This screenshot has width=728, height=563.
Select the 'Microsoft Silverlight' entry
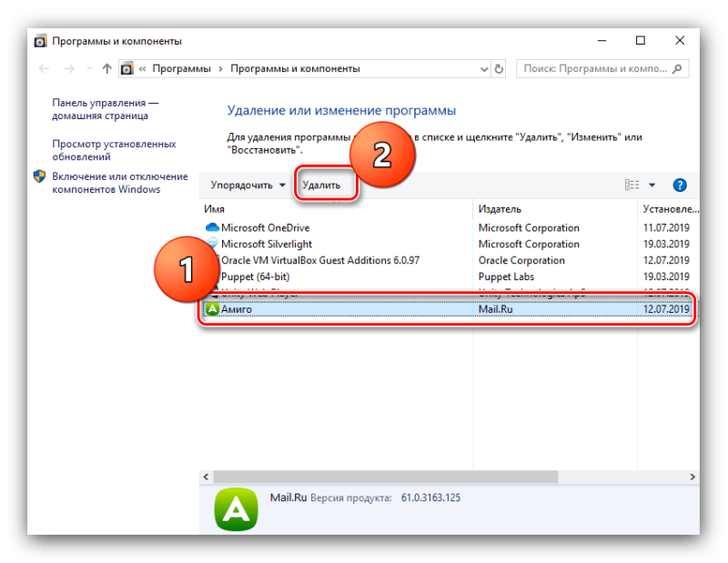pyautogui.click(x=267, y=244)
